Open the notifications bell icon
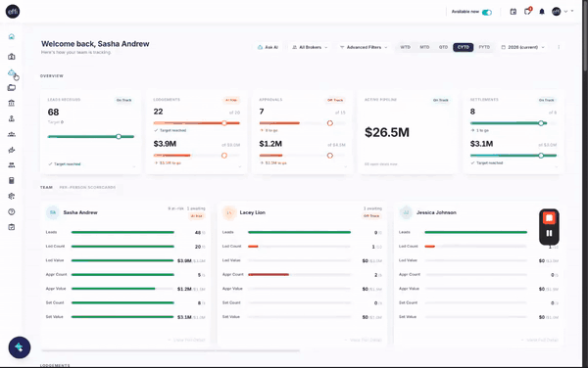Image resolution: width=588 pixels, height=368 pixels. [542, 12]
